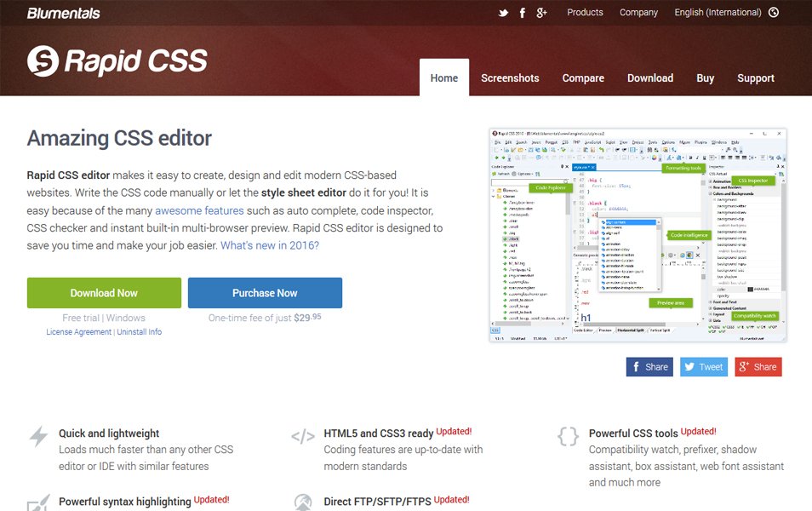Click the Rapid CSS logo
Screen dimensions: 812x511
click(117, 60)
